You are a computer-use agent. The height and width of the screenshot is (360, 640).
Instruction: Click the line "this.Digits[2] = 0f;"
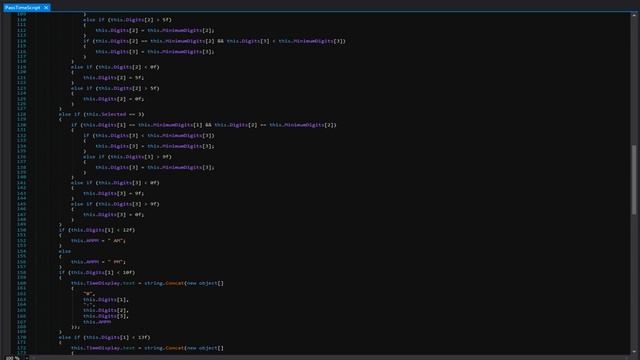point(114,99)
